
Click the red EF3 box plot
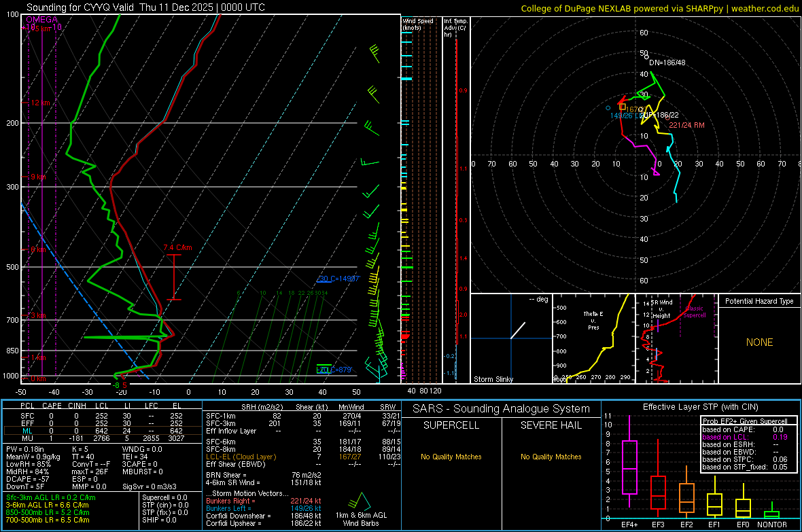tap(658, 492)
